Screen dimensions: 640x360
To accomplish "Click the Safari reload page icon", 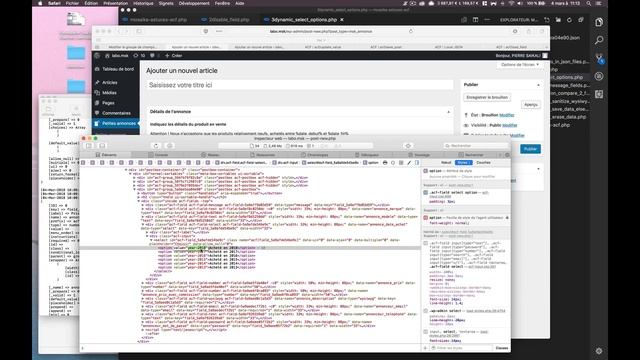I will [411, 31].
